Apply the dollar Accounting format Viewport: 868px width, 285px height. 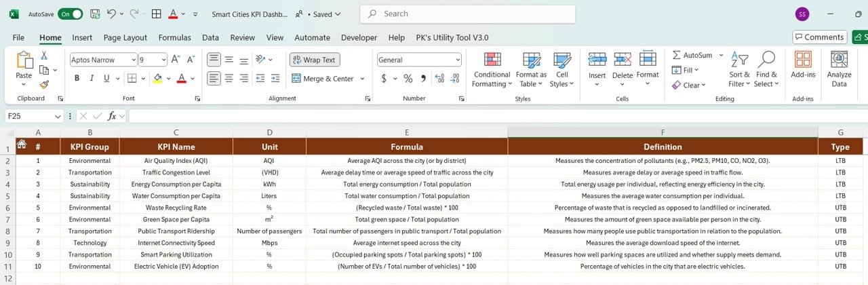384,79
